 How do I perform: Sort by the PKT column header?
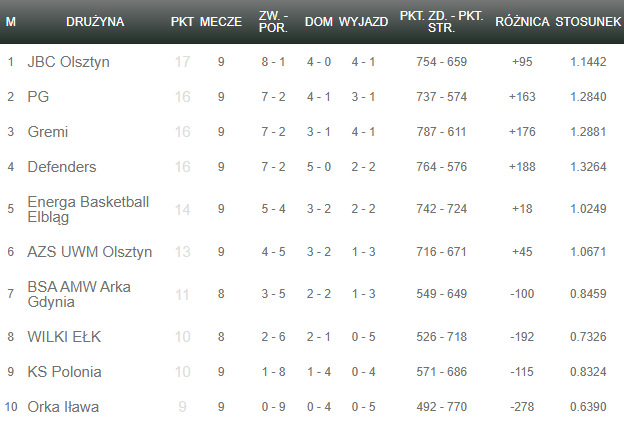(x=182, y=21)
